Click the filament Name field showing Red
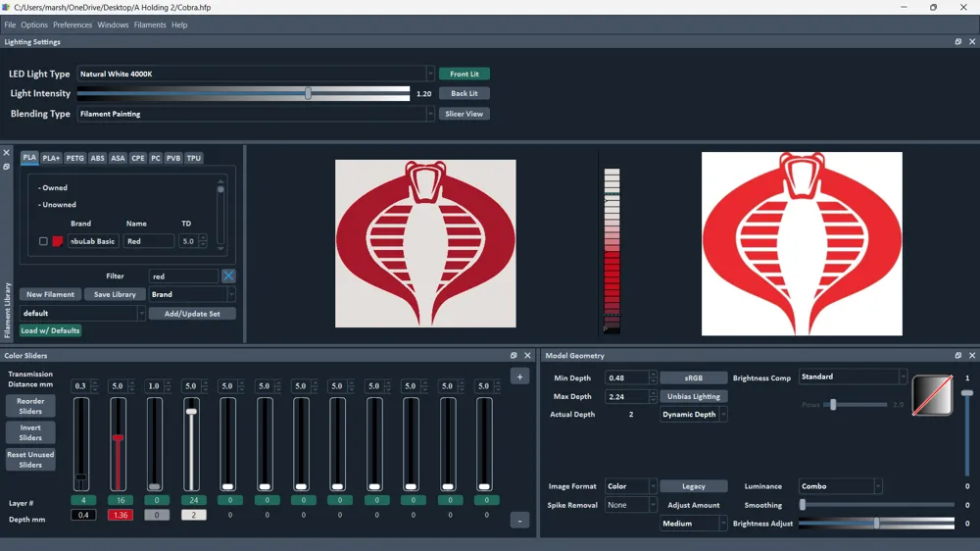Viewport: 980px width, 551px height. pyautogui.click(x=149, y=241)
